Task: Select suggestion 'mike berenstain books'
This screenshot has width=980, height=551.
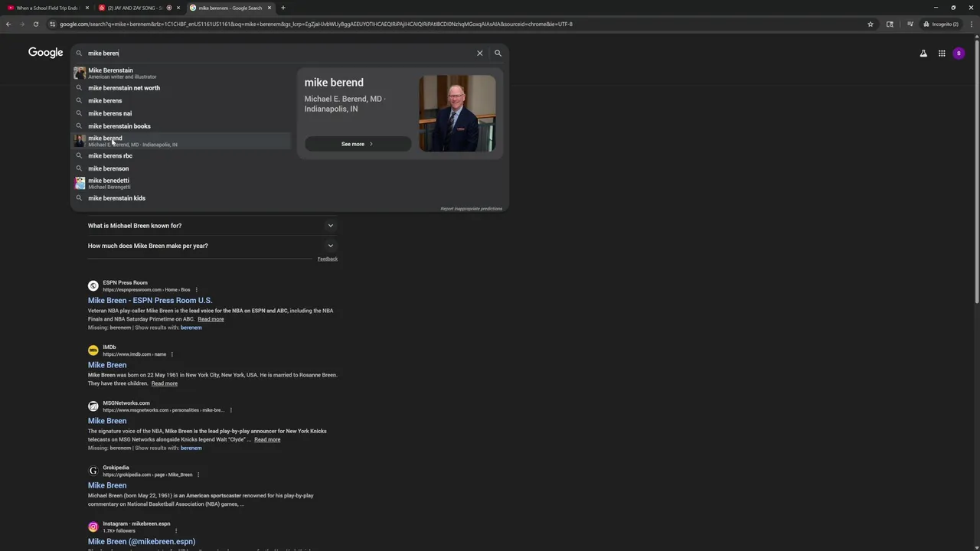Action: pos(181,126)
